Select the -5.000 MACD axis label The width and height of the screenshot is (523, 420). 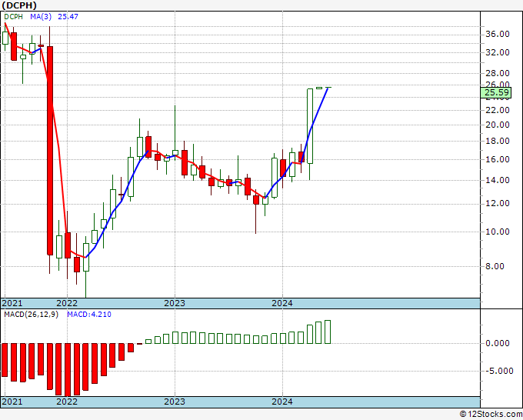pos(498,371)
